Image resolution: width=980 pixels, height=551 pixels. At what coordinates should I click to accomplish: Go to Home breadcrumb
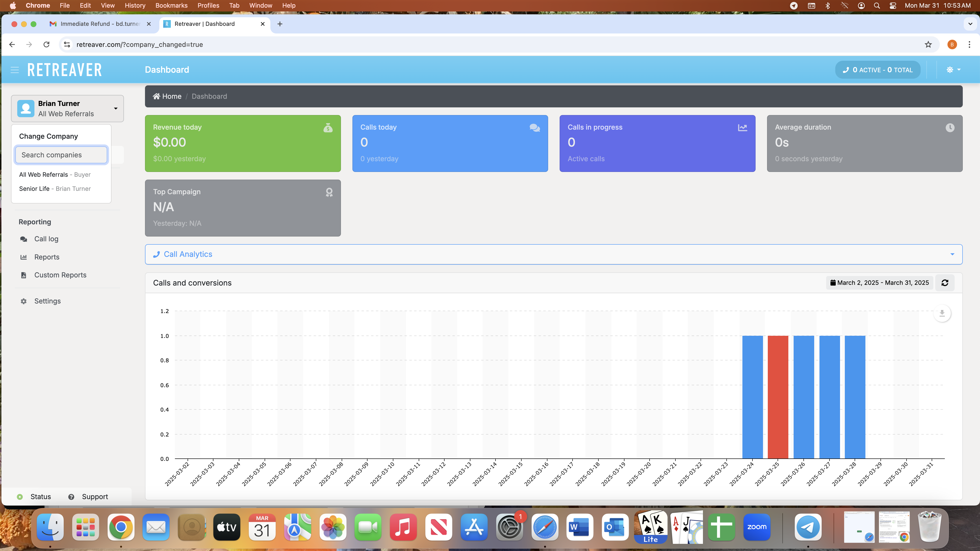(167, 96)
